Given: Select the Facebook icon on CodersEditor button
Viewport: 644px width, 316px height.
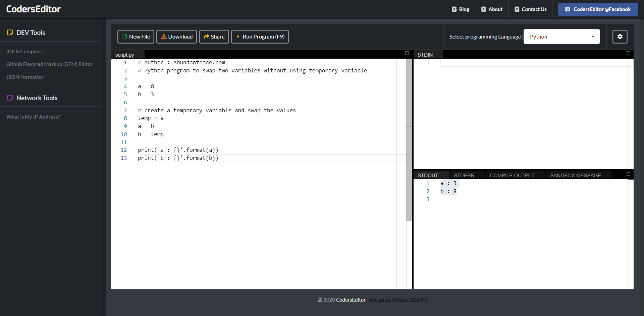Looking at the screenshot, I should point(567,9).
